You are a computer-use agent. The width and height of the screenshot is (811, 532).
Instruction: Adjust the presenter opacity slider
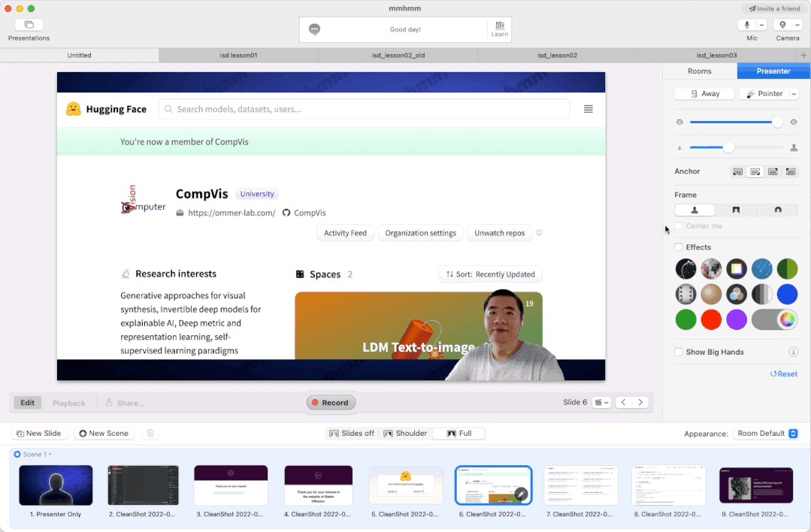click(x=737, y=122)
